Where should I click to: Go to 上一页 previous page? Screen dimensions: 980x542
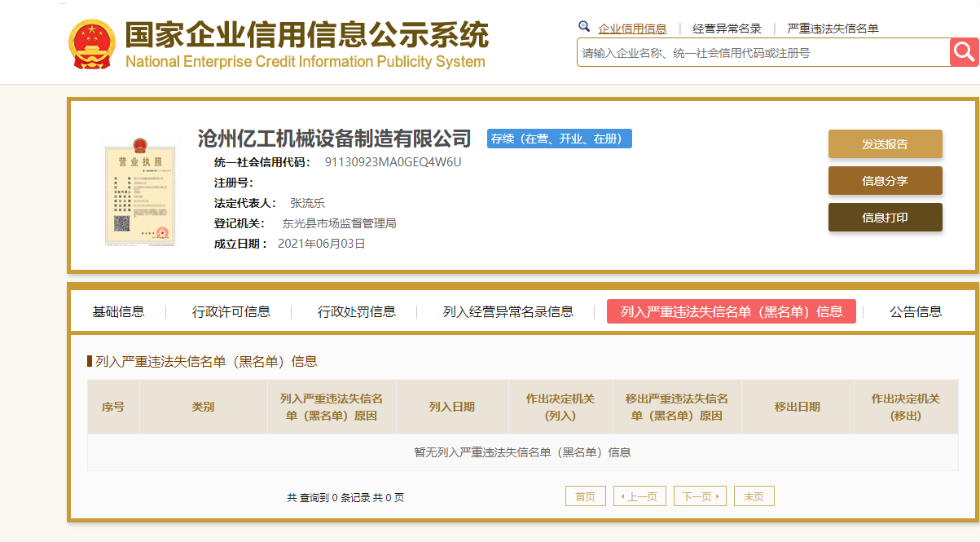pyautogui.click(x=639, y=496)
